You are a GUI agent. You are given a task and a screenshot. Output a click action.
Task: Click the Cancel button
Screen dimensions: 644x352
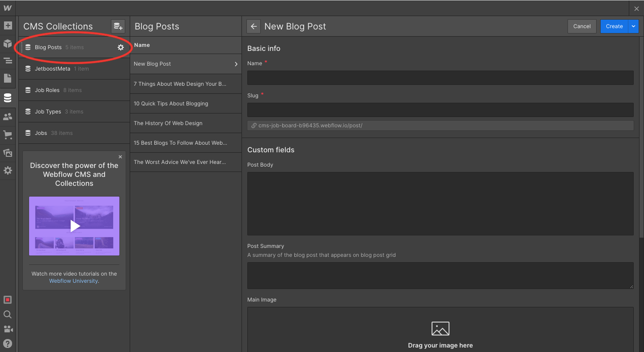(582, 26)
